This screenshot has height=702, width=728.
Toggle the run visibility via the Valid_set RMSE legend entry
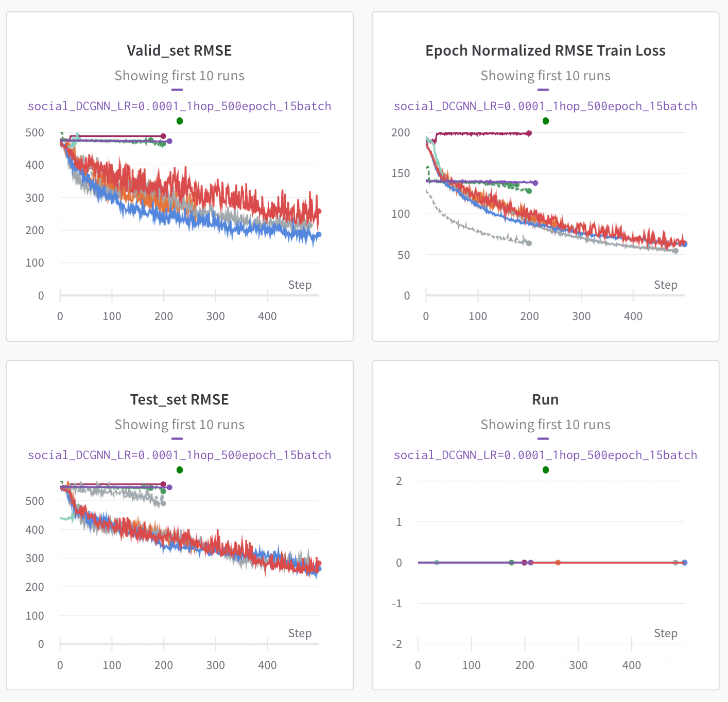click(x=179, y=106)
